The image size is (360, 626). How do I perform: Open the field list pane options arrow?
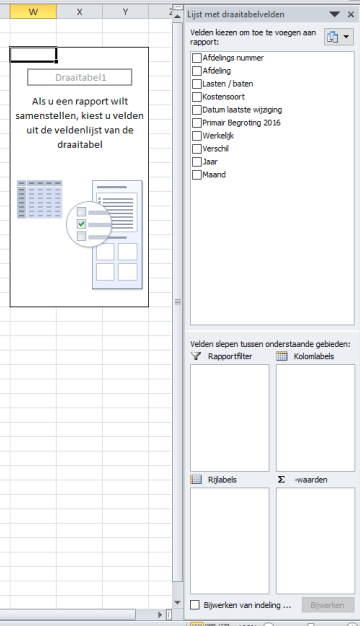coord(334,14)
